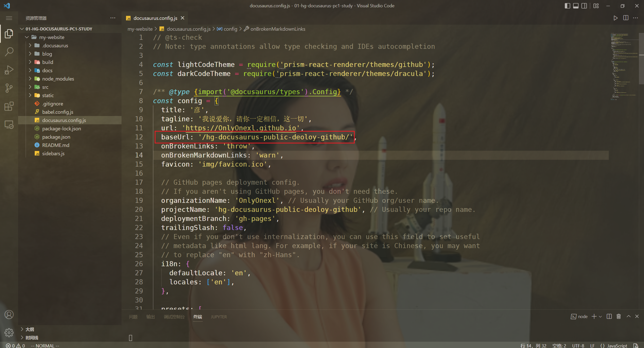Open the Manage settings gear
This screenshot has height=348, width=644.
point(9,333)
